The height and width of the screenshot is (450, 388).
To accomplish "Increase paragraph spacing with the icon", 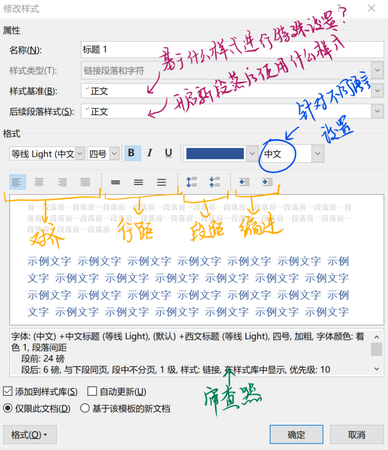I will point(191,182).
